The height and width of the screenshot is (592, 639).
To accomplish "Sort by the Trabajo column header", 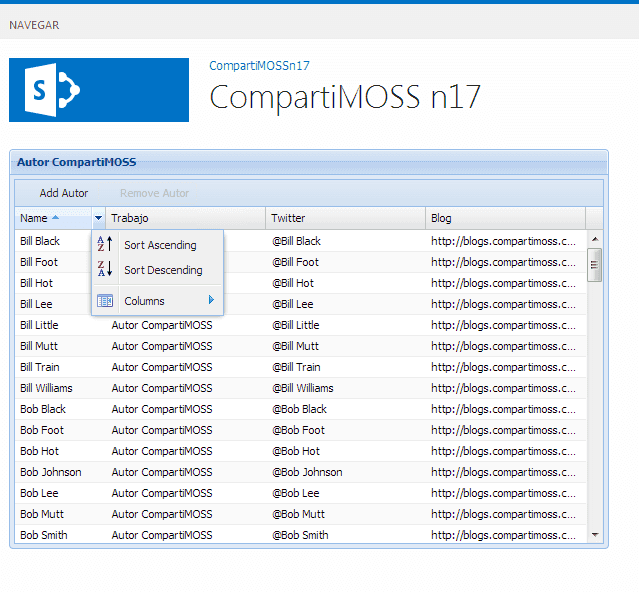I will tap(185, 218).
